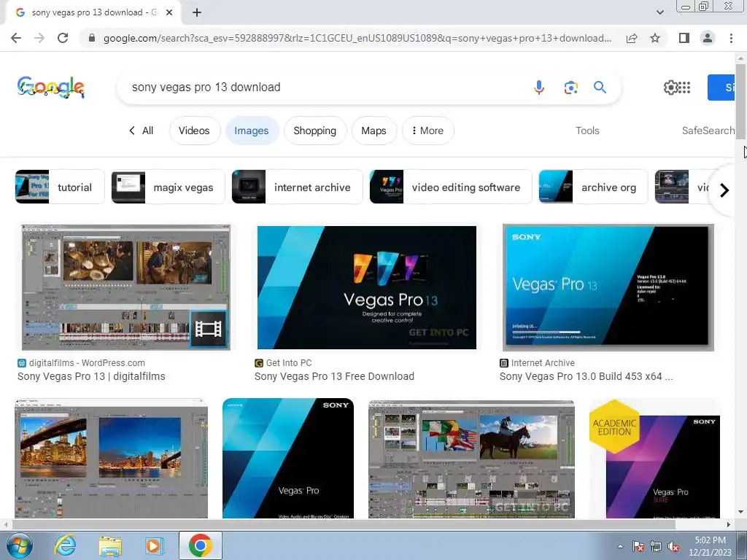Image resolution: width=747 pixels, height=560 pixels.
Task: Start voice search with microphone icon
Action: pyautogui.click(x=539, y=87)
